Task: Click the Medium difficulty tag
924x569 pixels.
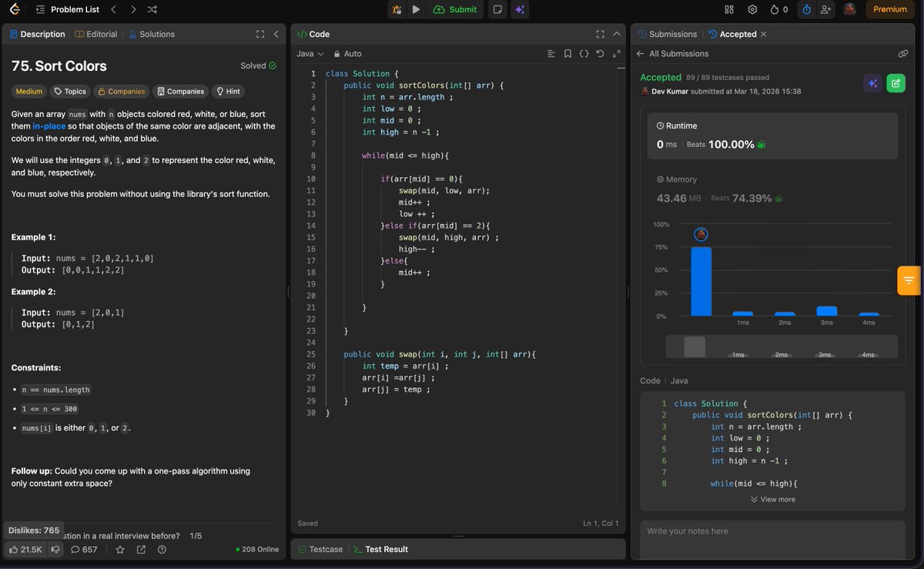Action: click(29, 91)
